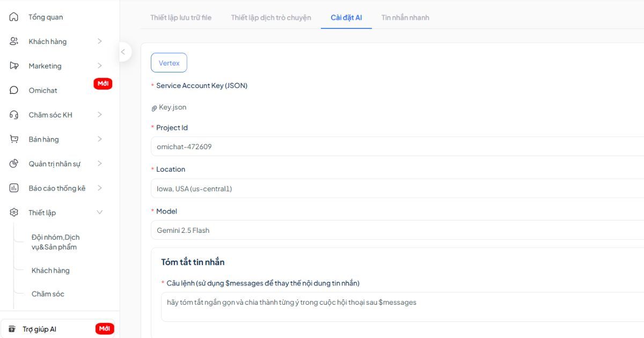Click the Thiết lập gear icon
Image resolution: width=644 pixels, height=338 pixels.
(x=14, y=212)
